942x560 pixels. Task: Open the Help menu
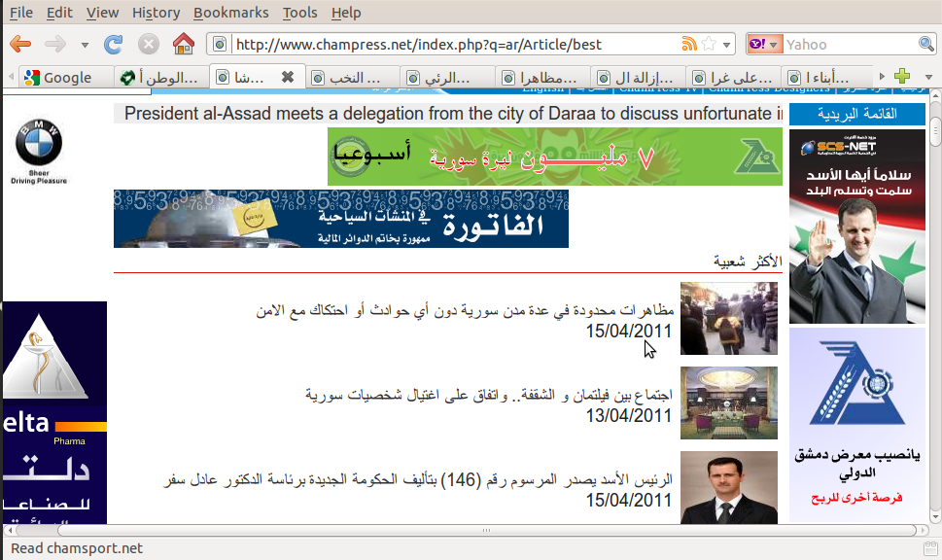(x=346, y=12)
